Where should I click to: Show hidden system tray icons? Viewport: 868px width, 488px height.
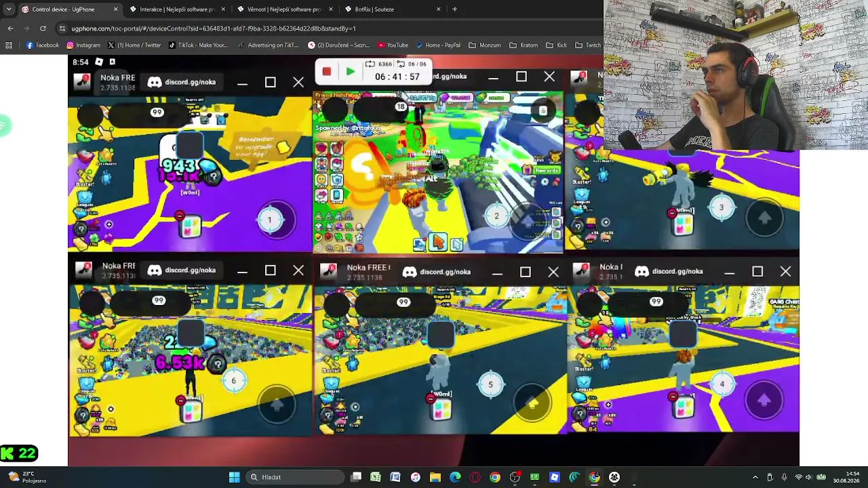(756, 477)
